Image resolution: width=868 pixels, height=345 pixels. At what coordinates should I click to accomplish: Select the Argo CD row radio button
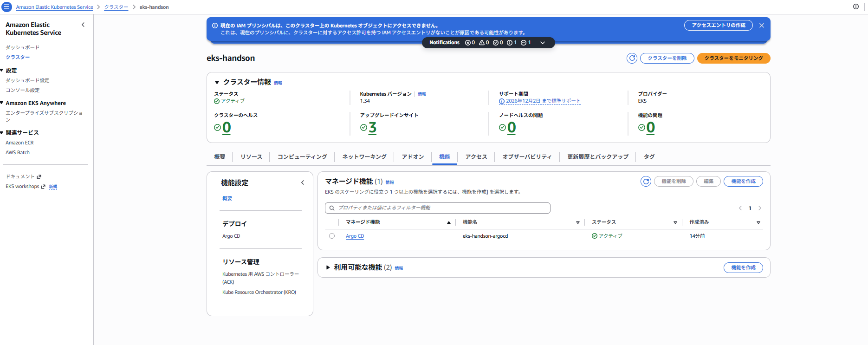click(332, 236)
